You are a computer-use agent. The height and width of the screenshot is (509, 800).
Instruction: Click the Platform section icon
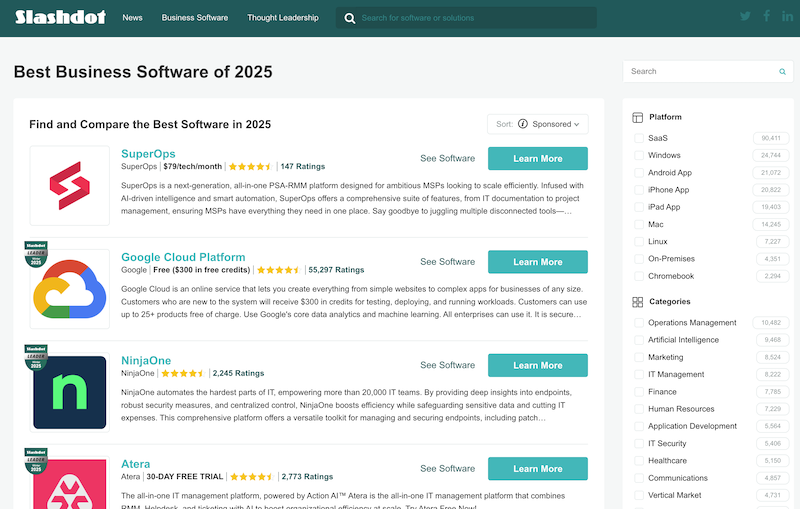pyautogui.click(x=637, y=117)
